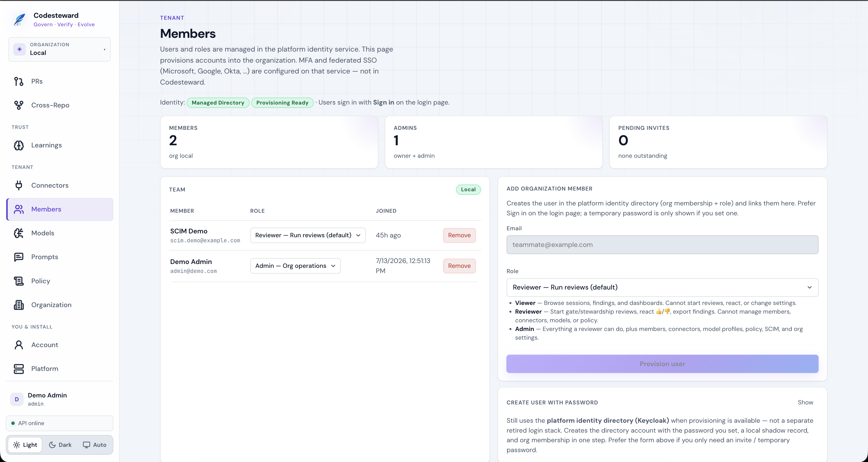The width and height of the screenshot is (868, 462).
Task: Click the Members people icon
Action: click(x=19, y=210)
